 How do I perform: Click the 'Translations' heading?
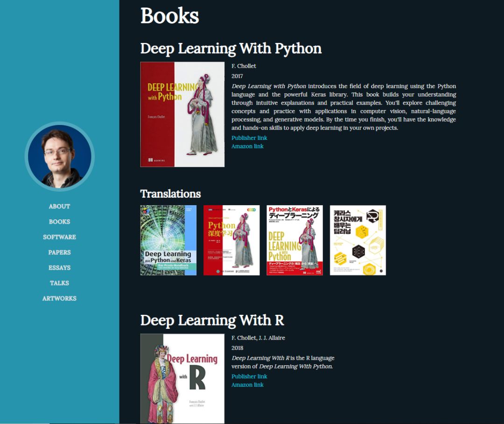pyautogui.click(x=170, y=194)
